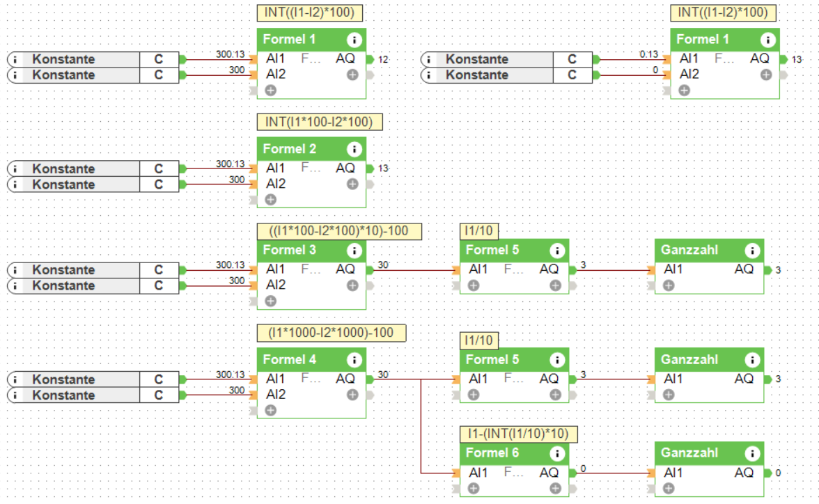Click plus icon below AI2 in Formel 2
The image size is (819, 504).
tap(270, 200)
